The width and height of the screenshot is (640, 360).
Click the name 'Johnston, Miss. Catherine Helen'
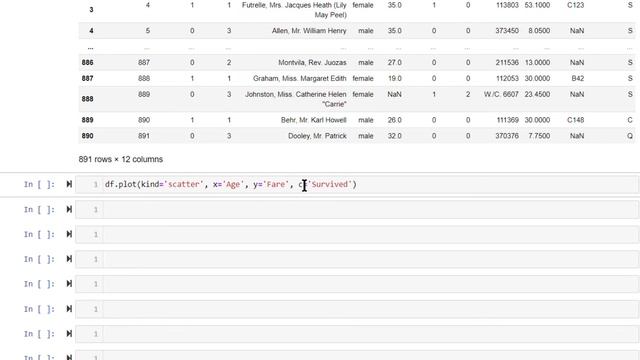(296, 94)
